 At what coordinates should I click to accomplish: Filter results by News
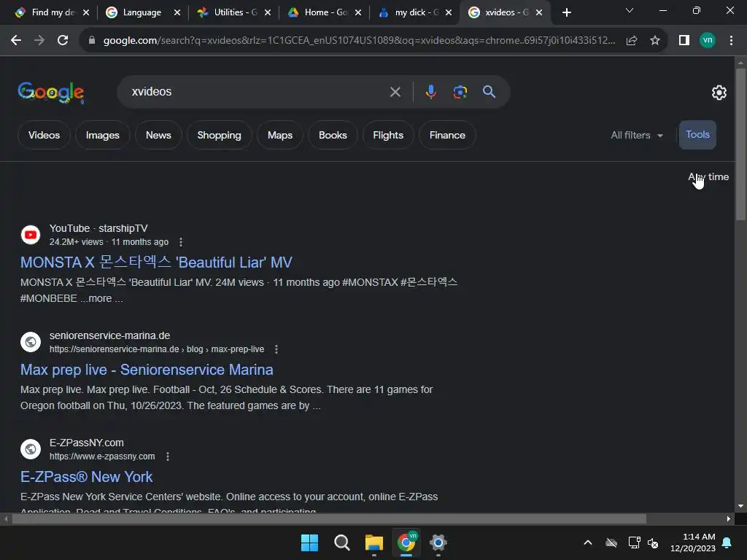158,135
